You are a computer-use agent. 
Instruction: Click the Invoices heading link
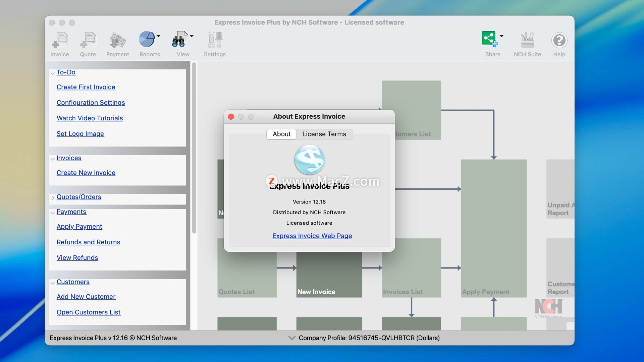[69, 158]
